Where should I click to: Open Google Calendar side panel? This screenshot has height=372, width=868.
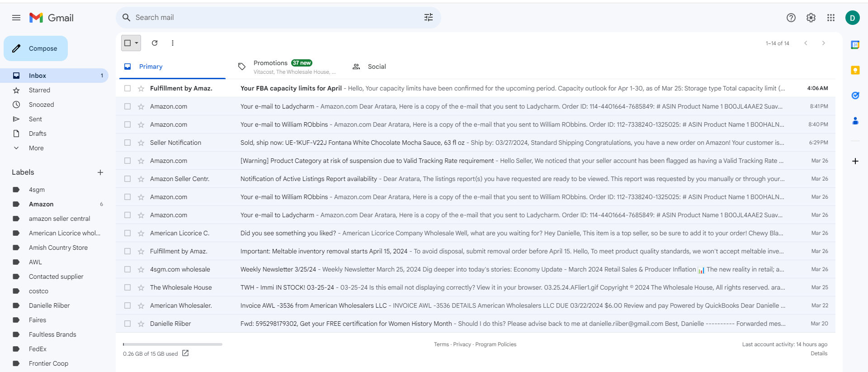tap(855, 45)
